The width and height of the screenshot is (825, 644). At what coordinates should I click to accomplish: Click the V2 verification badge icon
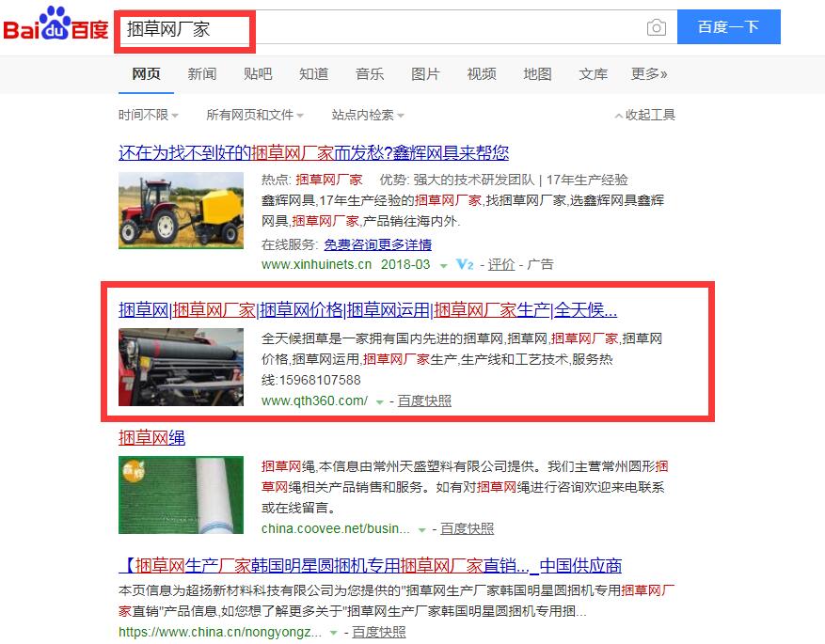pyautogui.click(x=465, y=264)
